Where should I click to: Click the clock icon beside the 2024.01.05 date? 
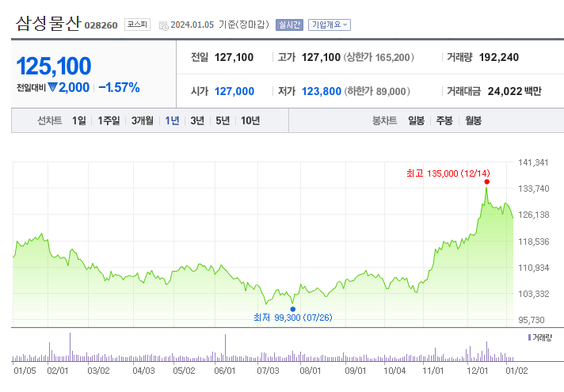pos(164,25)
